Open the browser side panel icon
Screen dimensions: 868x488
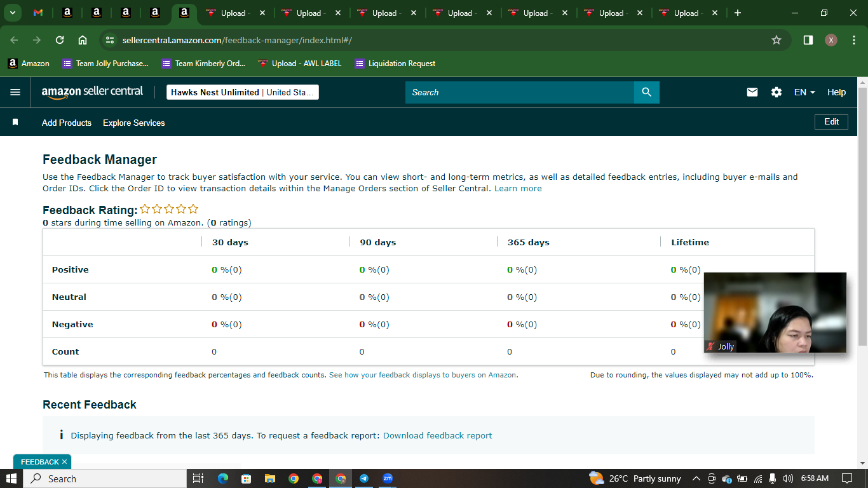pos(808,40)
